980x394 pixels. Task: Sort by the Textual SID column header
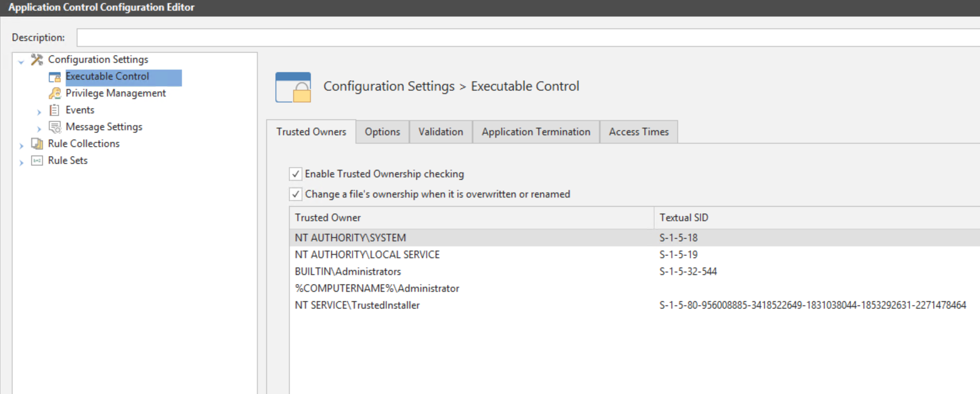coord(683,218)
